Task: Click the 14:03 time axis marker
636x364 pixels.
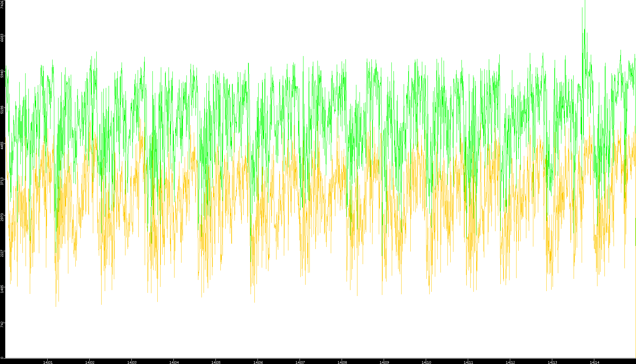Action: (x=132, y=362)
